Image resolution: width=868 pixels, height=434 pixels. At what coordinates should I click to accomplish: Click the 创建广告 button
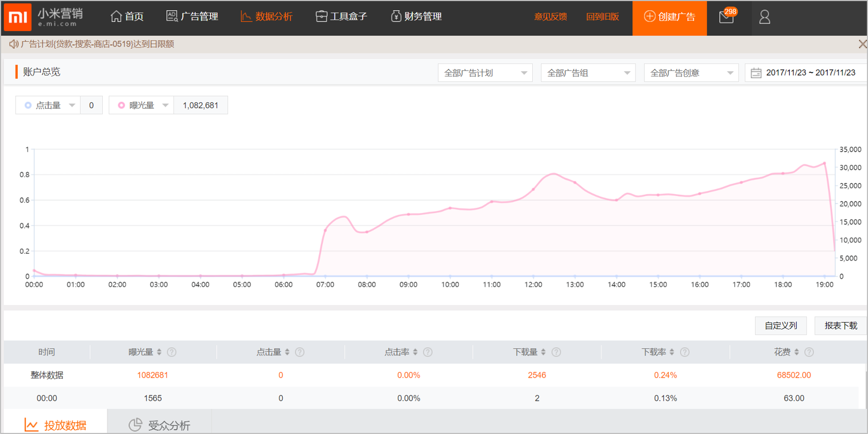click(669, 17)
